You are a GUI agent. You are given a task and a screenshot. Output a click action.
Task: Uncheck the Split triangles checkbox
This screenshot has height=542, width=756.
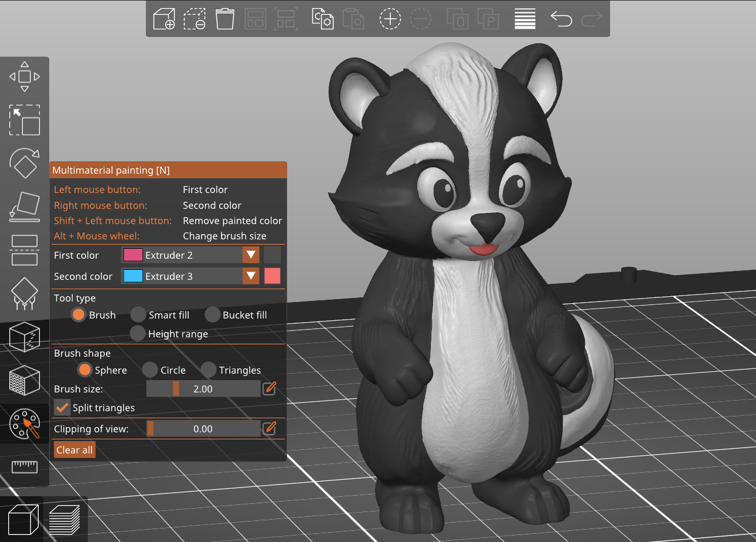[x=62, y=408]
